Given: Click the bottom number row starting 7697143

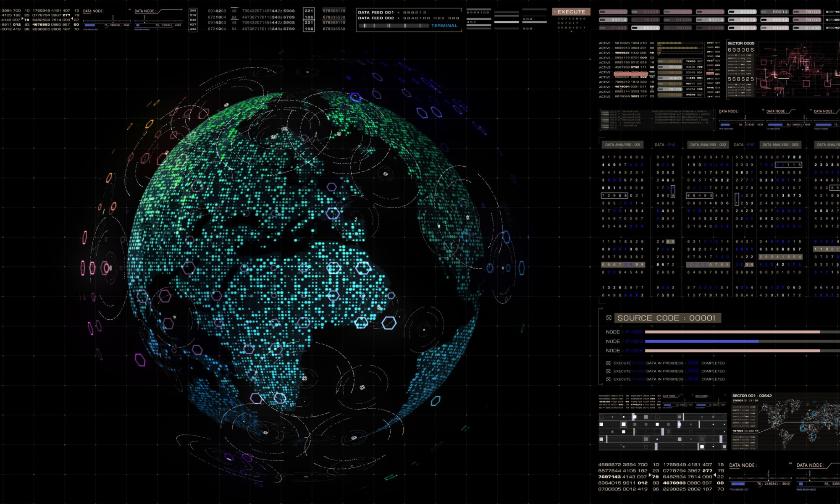Looking at the screenshot, I should click(x=661, y=477).
